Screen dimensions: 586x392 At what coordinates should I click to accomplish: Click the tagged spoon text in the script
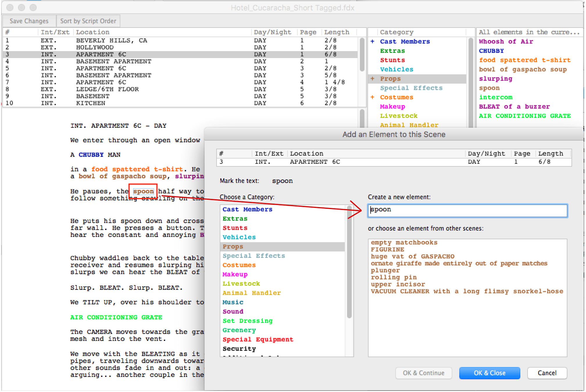click(x=143, y=191)
